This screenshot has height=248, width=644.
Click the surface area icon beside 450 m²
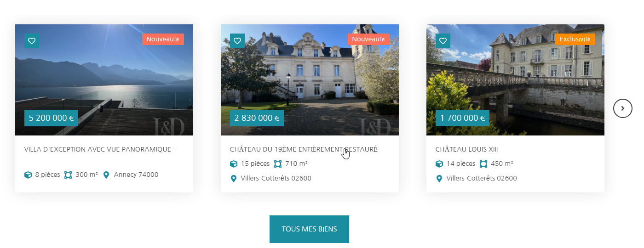click(x=483, y=164)
